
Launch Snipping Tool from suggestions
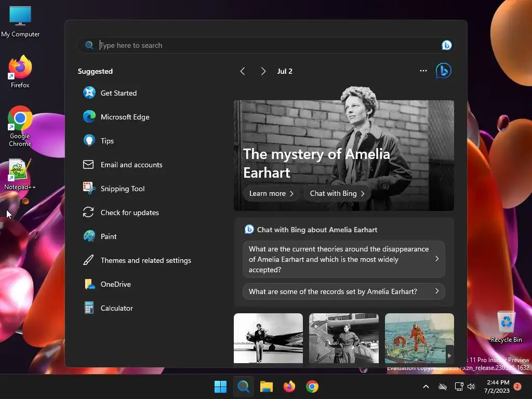click(x=114, y=189)
